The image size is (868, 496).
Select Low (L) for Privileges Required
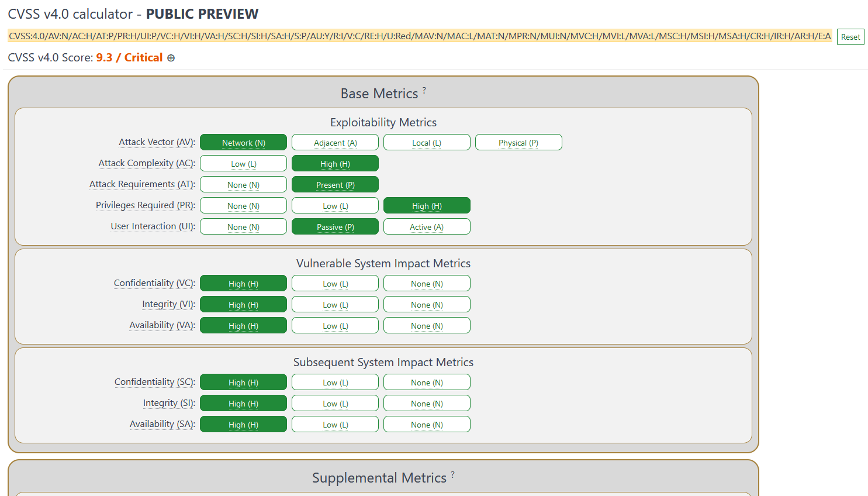click(336, 206)
